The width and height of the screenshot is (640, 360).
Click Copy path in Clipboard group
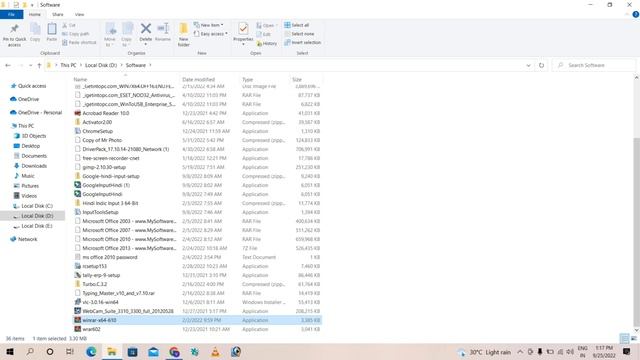[x=76, y=34]
